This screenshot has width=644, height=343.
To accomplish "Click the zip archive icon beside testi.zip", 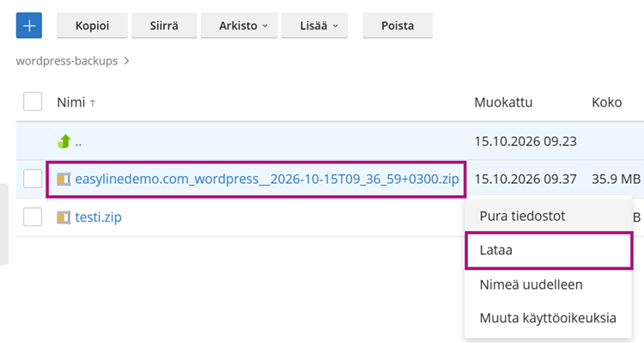I will (x=64, y=217).
